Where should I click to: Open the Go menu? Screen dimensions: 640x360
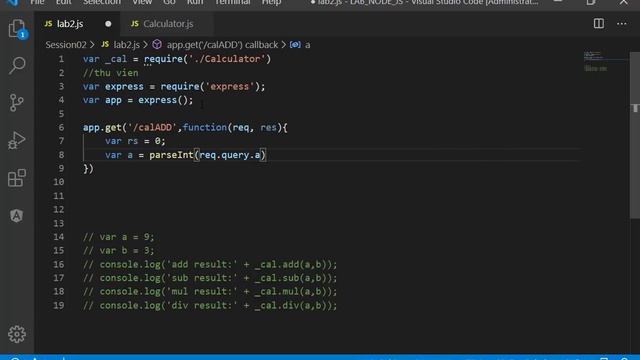coord(169,2)
